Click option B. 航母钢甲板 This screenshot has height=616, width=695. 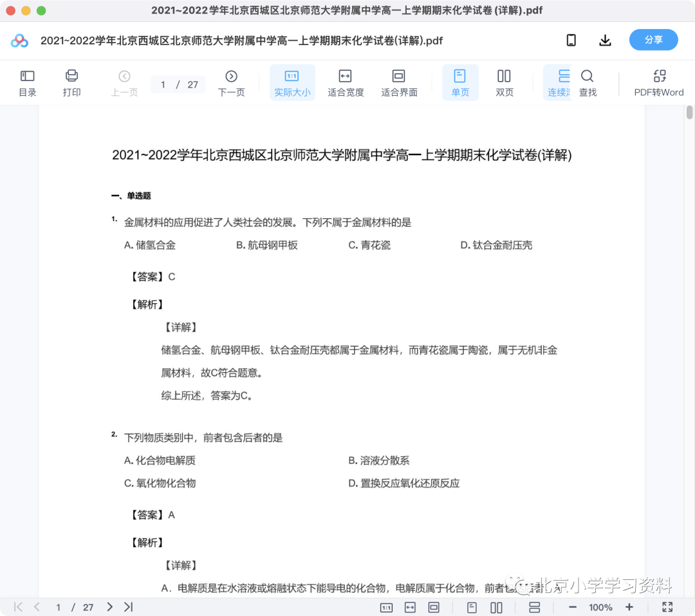[267, 245]
